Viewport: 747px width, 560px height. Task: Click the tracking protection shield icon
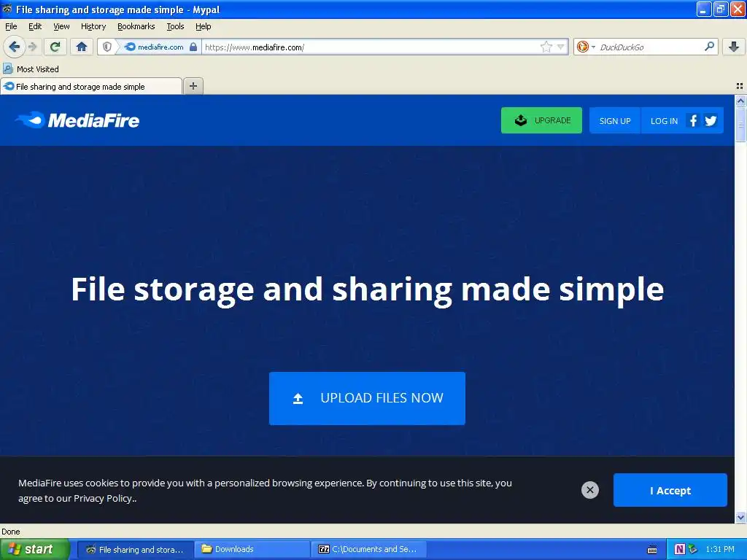click(107, 47)
